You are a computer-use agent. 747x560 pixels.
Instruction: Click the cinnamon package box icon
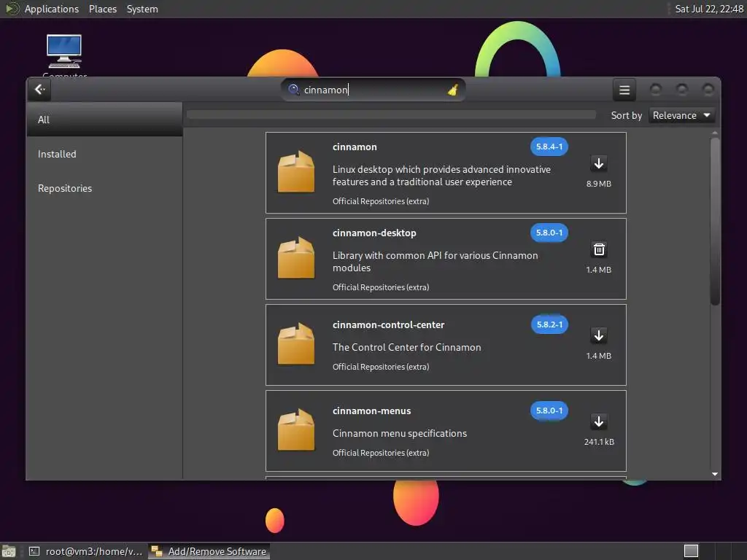pos(296,172)
